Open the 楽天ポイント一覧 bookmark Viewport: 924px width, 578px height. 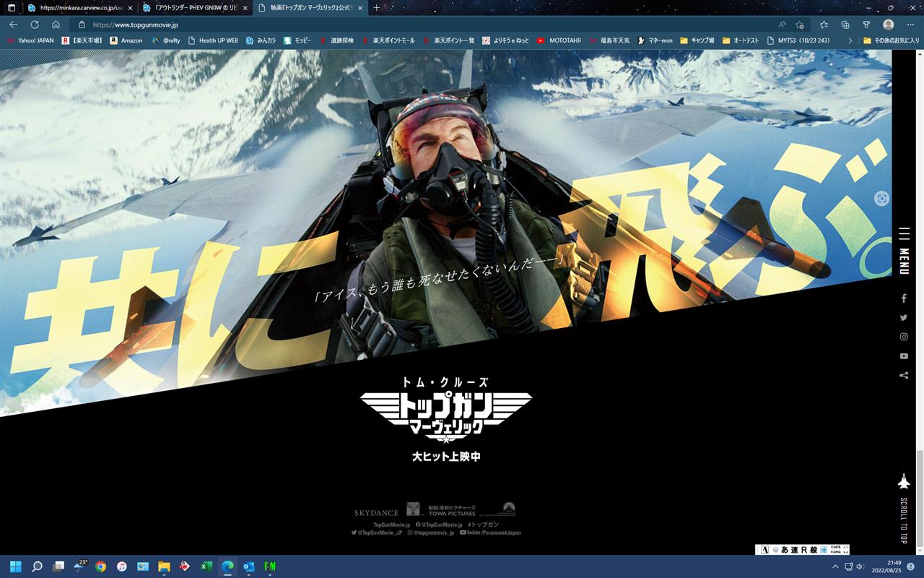(449, 40)
